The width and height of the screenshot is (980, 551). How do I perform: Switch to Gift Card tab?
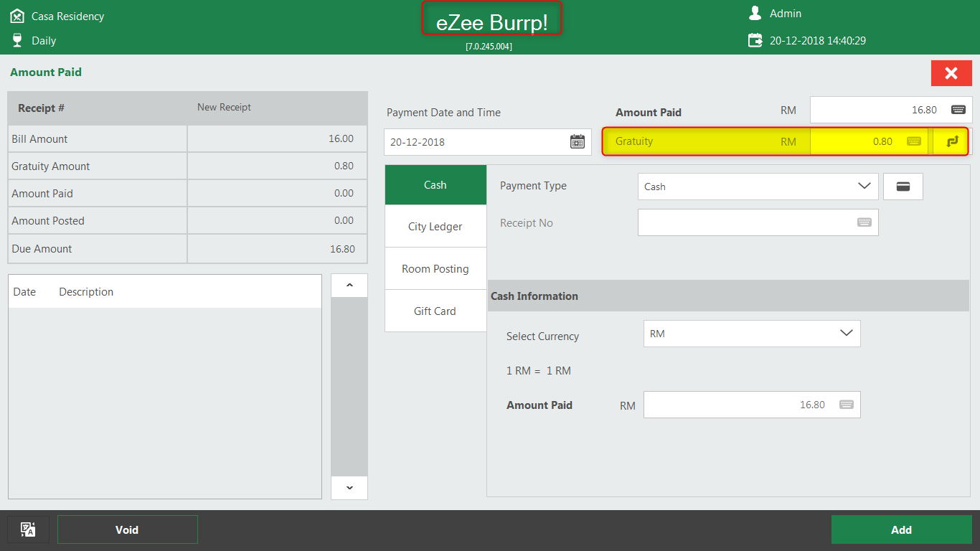[x=435, y=311]
